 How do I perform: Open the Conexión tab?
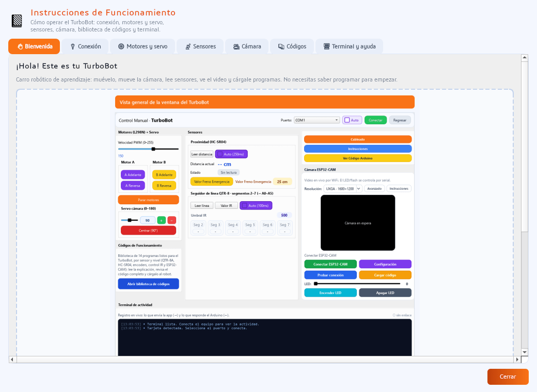click(86, 46)
